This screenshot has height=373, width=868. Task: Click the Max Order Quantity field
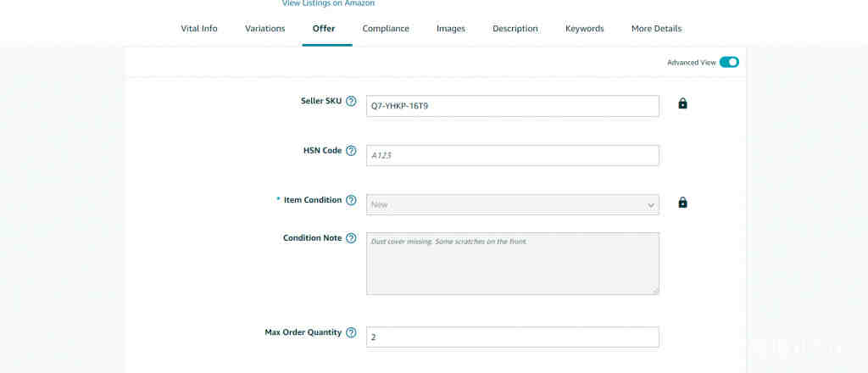tap(513, 337)
